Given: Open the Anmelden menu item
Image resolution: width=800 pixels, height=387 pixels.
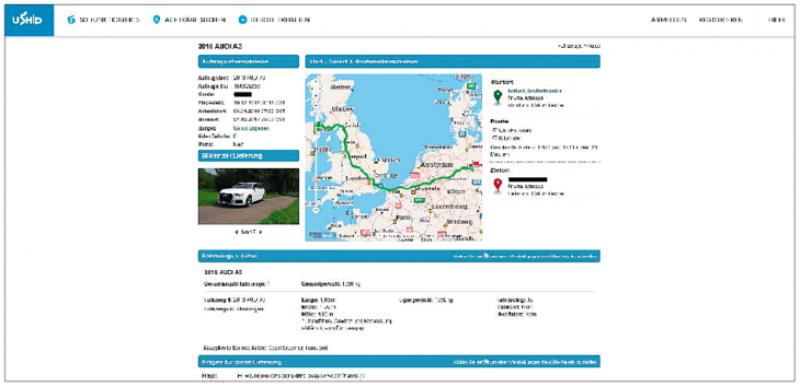Looking at the screenshot, I should [x=669, y=20].
